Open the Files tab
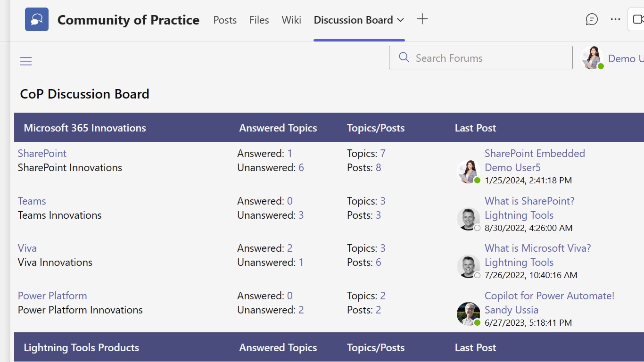This screenshot has width=644, height=362. point(259,20)
